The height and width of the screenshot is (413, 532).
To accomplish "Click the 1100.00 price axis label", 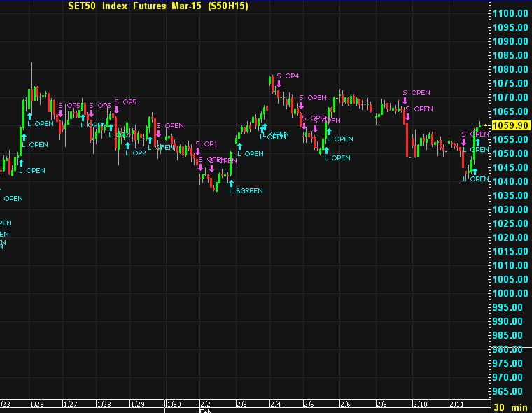I will click(510, 13).
